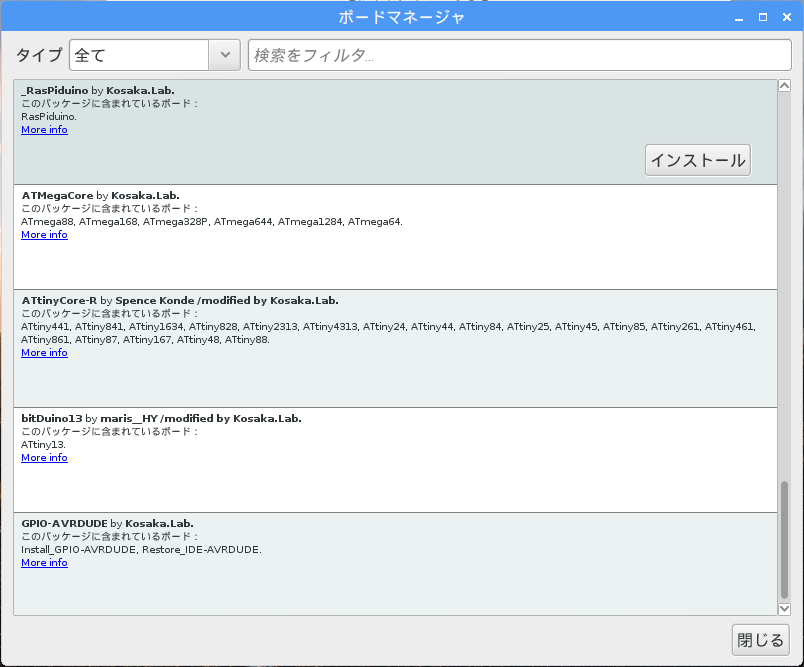The image size is (804, 667).
Task: Click the scroll up arrow of the list
Action: coord(784,86)
